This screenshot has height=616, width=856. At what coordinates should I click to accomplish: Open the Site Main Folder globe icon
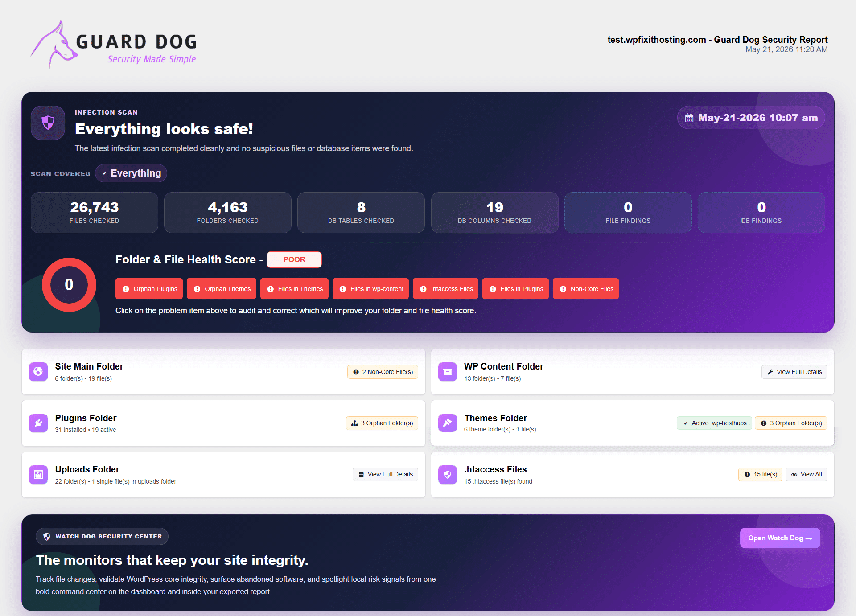tap(38, 371)
